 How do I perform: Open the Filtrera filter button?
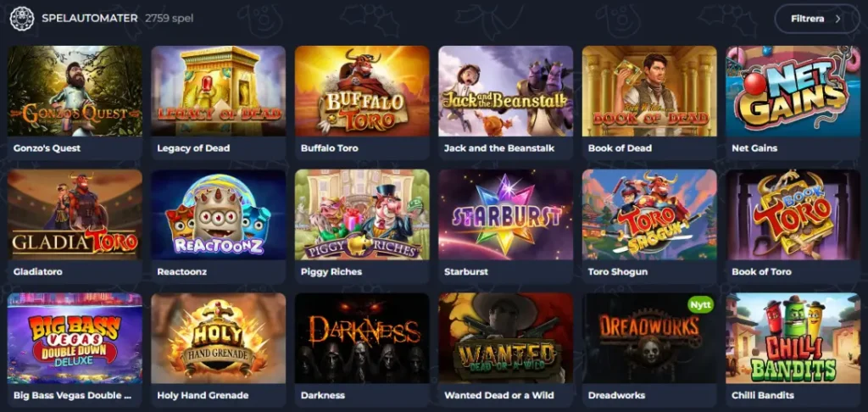tap(816, 19)
